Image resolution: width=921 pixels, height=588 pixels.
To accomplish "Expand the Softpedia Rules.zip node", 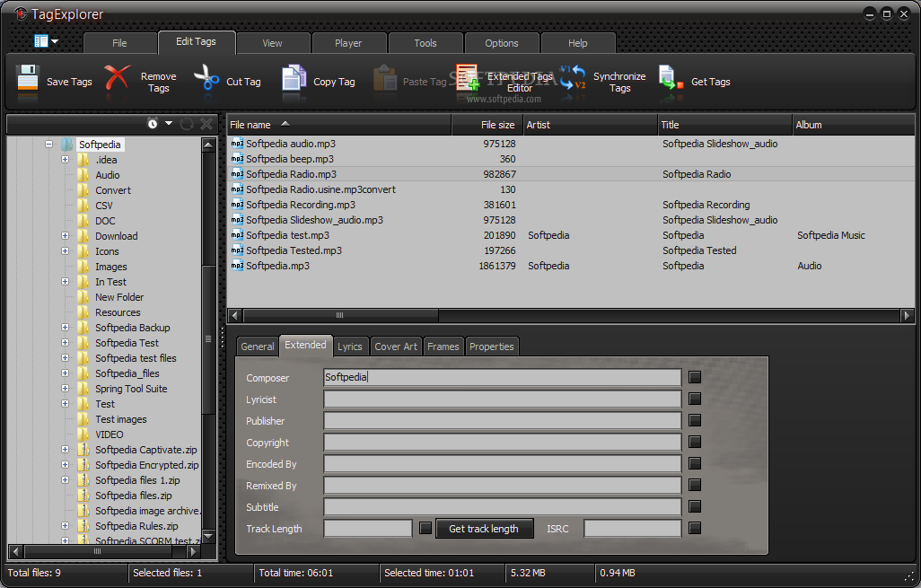I will pos(66,526).
